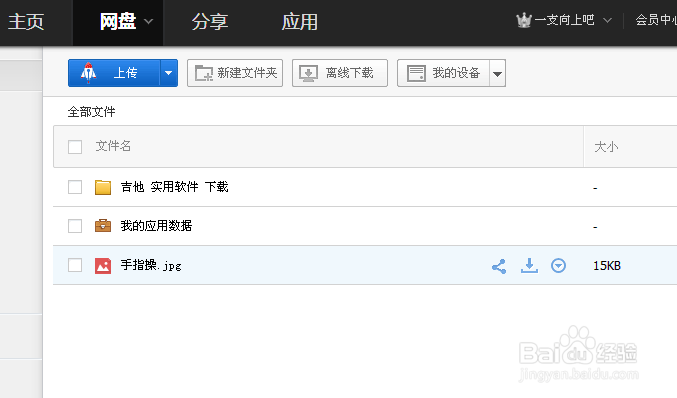Open the 一支向上吧 account dropdown chevron

pyautogui.click(x=607, y=20)
